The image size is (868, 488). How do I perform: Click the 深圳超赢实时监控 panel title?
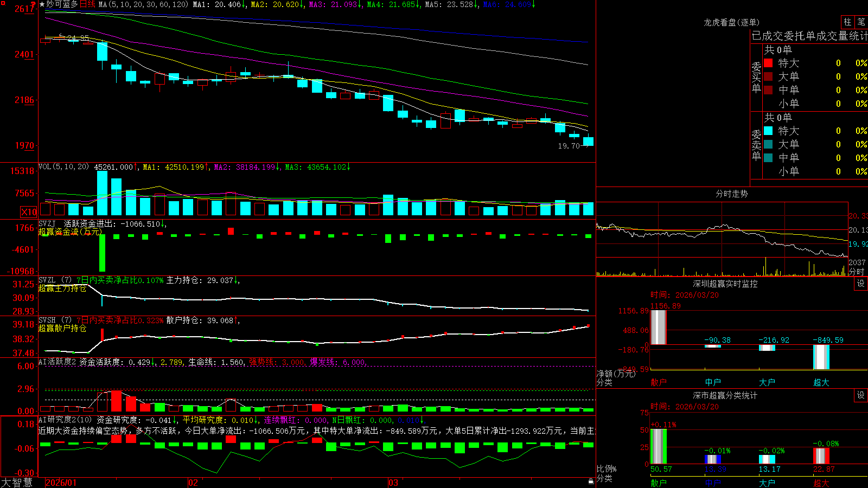(725, 284)
